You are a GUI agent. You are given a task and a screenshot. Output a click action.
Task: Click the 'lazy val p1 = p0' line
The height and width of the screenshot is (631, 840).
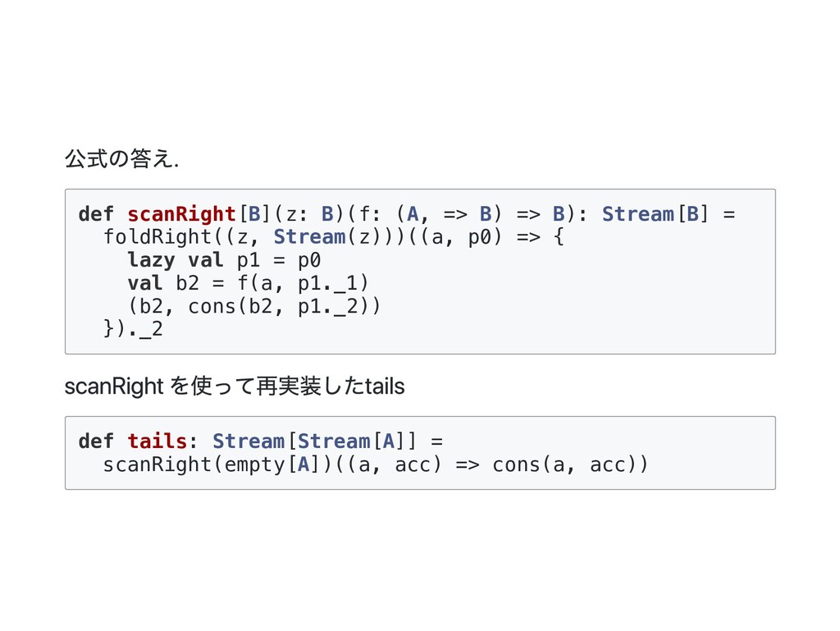click(224, 261)
